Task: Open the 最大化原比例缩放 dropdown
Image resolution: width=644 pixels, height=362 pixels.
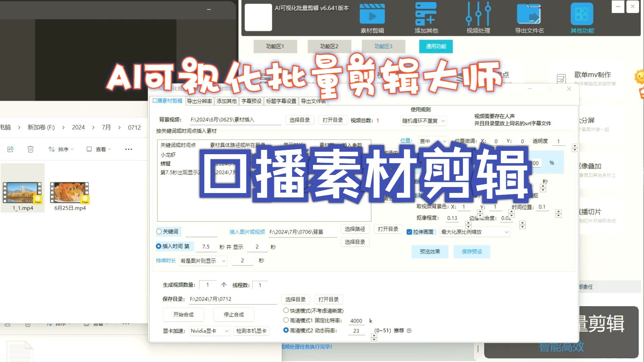Action: (x=475, y=232)
